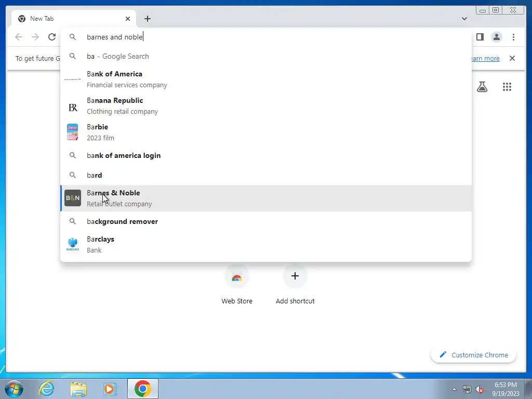This screenshot has height=399, width=532.
Task: Click the Barclays eagle logo
Action: tap(73, 244)
